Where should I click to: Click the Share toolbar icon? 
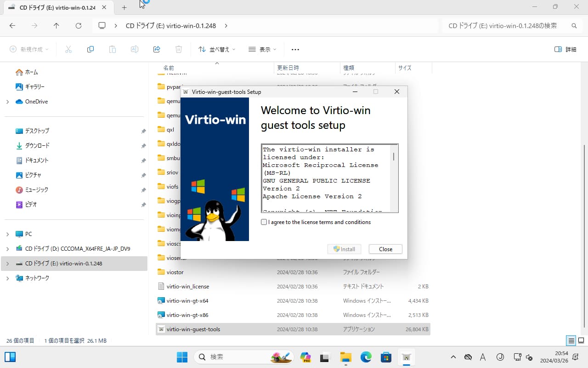pyautogui.click(x=157, y=49)
